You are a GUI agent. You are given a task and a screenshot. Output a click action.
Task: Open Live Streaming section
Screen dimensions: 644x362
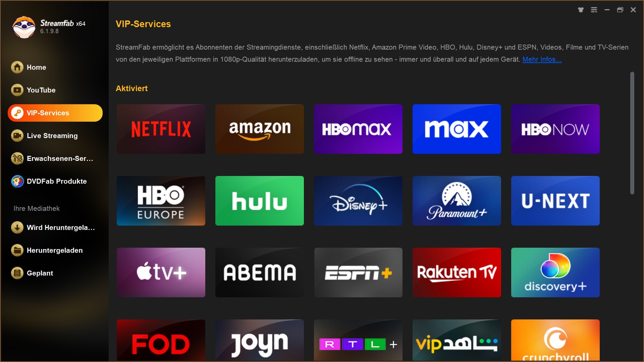tap(52, 136)
